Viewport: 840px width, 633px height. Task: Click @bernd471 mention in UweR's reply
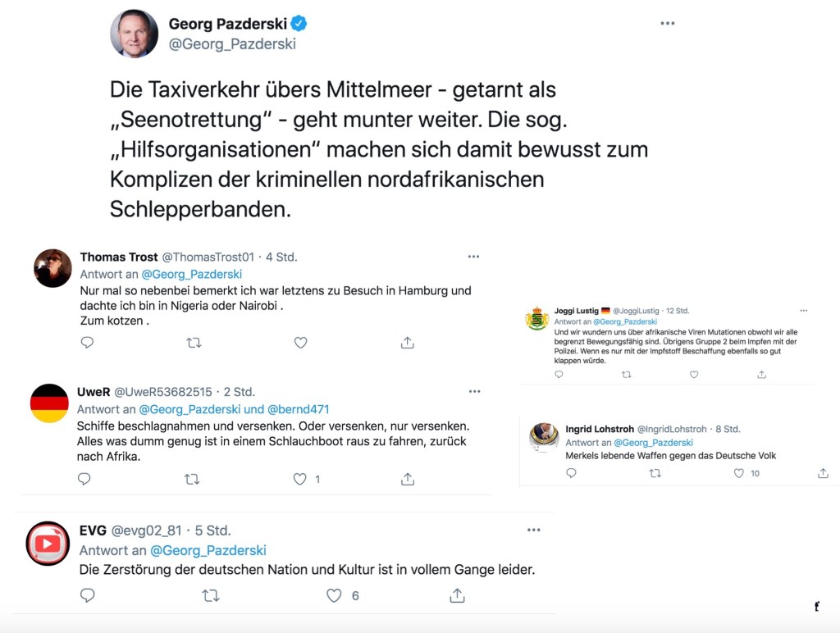click(299, 409)
